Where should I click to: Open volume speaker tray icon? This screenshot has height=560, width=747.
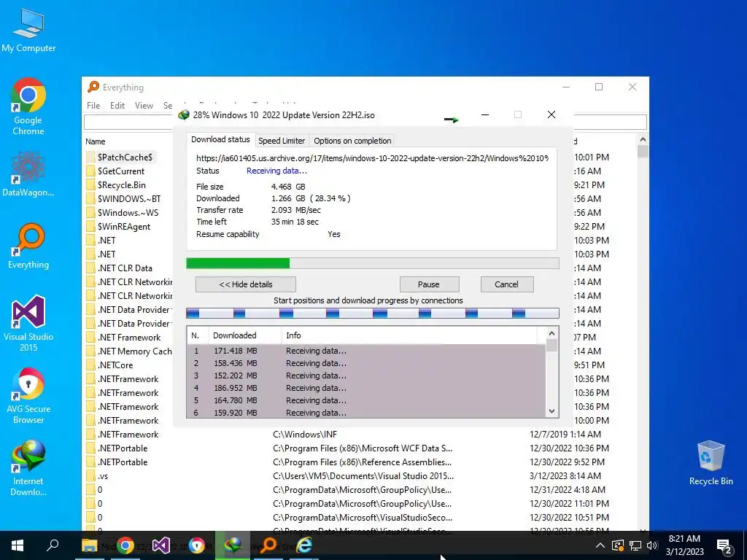tap(652, 545)
